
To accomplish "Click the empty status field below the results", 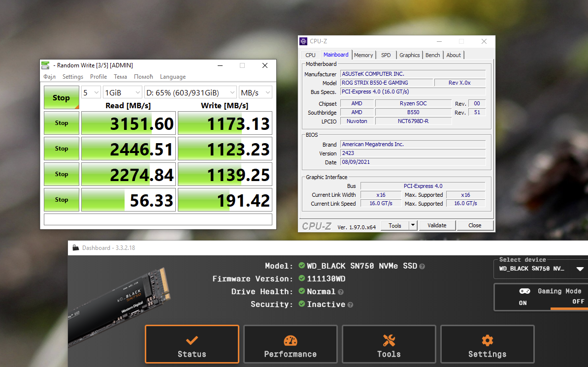I will coord(158,219).
